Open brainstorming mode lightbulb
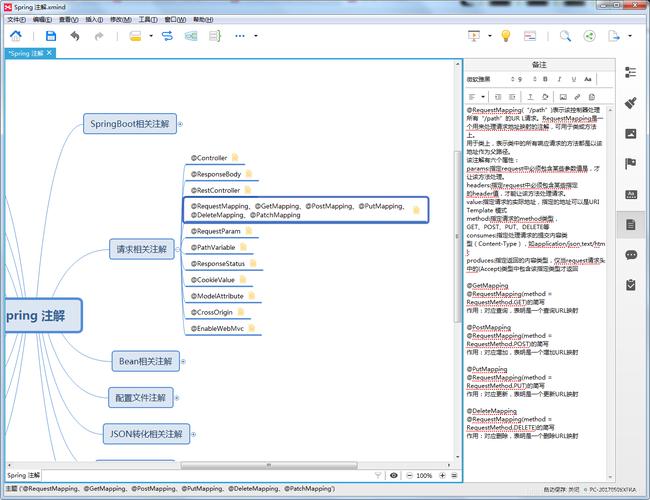The image size is (650, 500). 506,36
